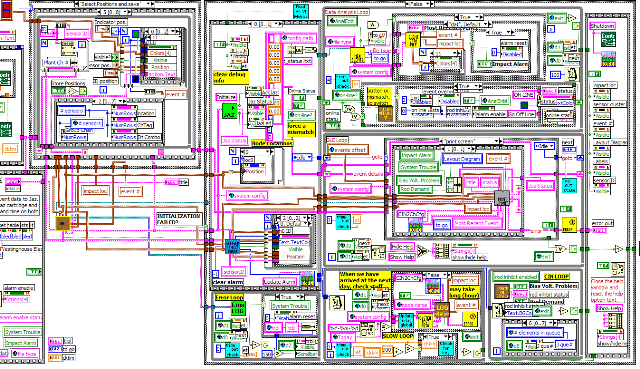Select the blue subVI above the sensorID label
This screenshot has height=369, width=640.
232,247
